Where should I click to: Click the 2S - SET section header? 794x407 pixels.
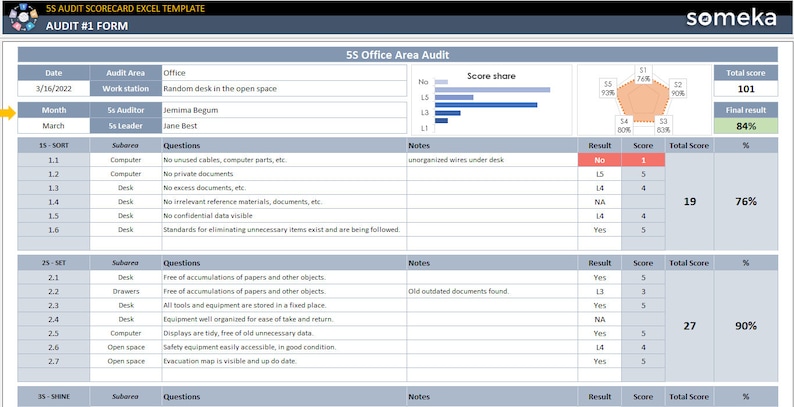point(54,263)
